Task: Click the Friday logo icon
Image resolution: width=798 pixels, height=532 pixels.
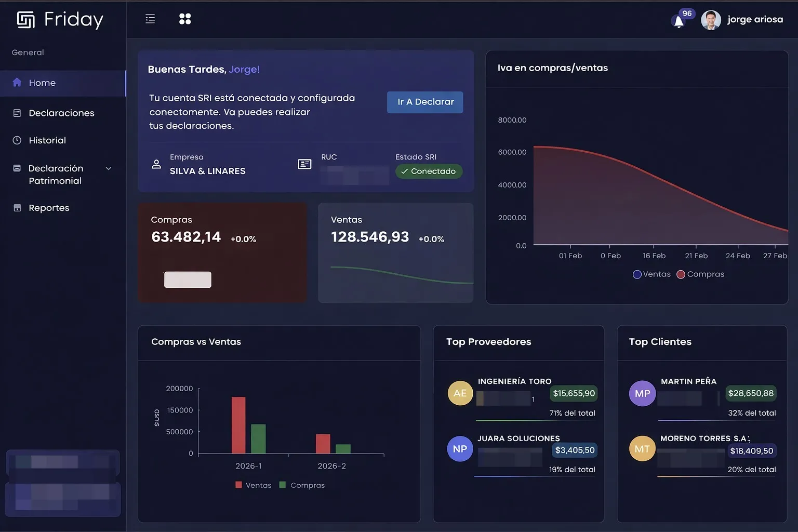Action: (x=26, y=20)
